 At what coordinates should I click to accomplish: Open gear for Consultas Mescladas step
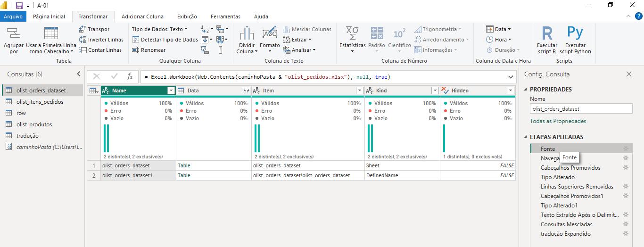(626, 224)
